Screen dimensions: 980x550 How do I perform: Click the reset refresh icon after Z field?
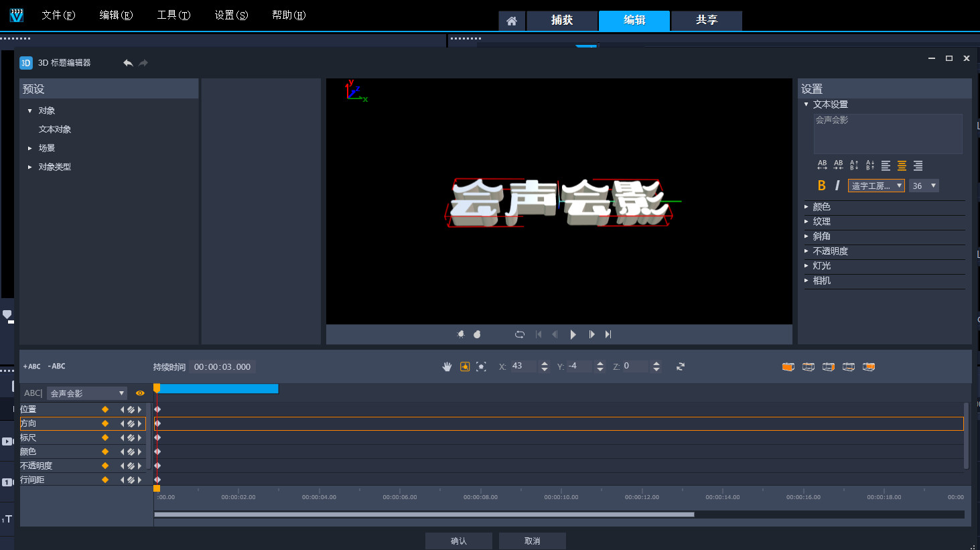681,366
